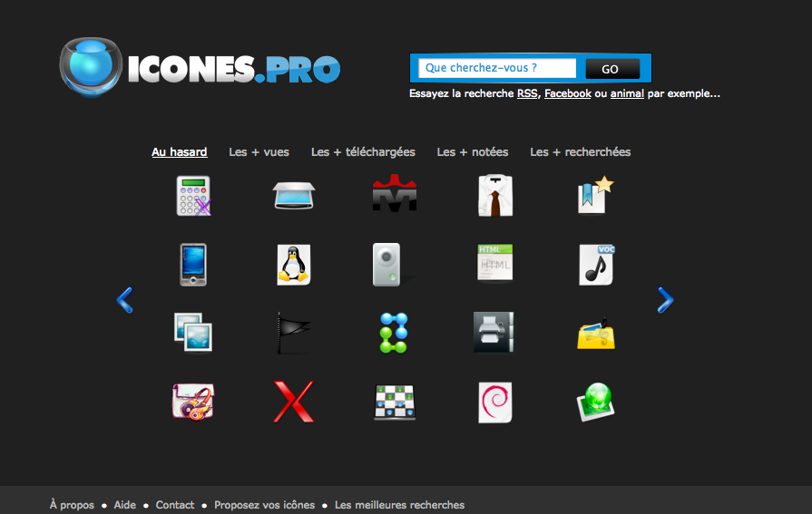Viewport: 812px width, 514px height.
Task: Select the flatbed scanner icon
Action: point(294,196)
